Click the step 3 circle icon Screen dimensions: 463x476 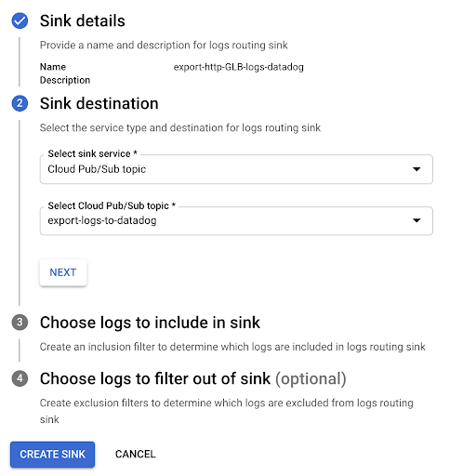point(20,323)
